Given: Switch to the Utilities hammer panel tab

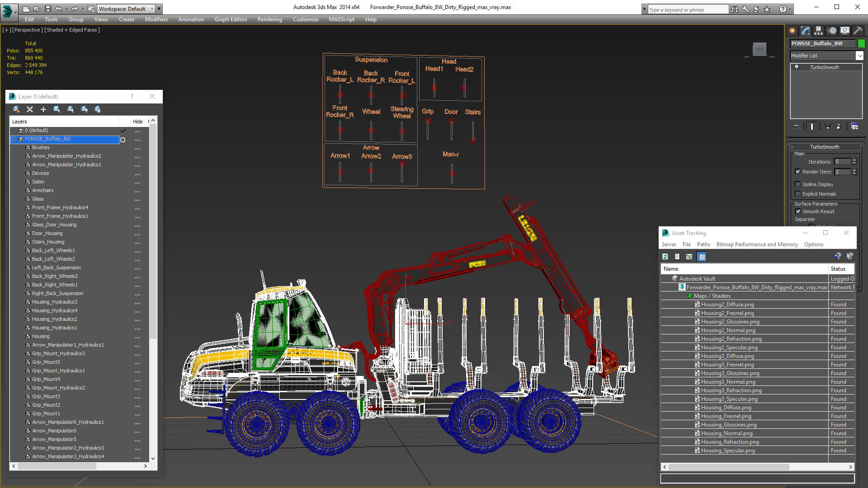Looking at the screenshot, I should pyautogui.click(x=858, y=31).
